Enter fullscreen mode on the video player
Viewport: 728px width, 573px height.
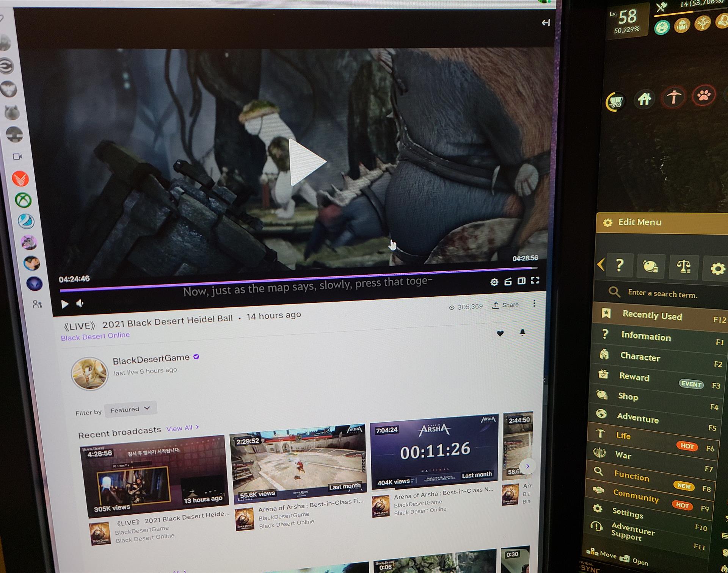click(x=535, y=280)
